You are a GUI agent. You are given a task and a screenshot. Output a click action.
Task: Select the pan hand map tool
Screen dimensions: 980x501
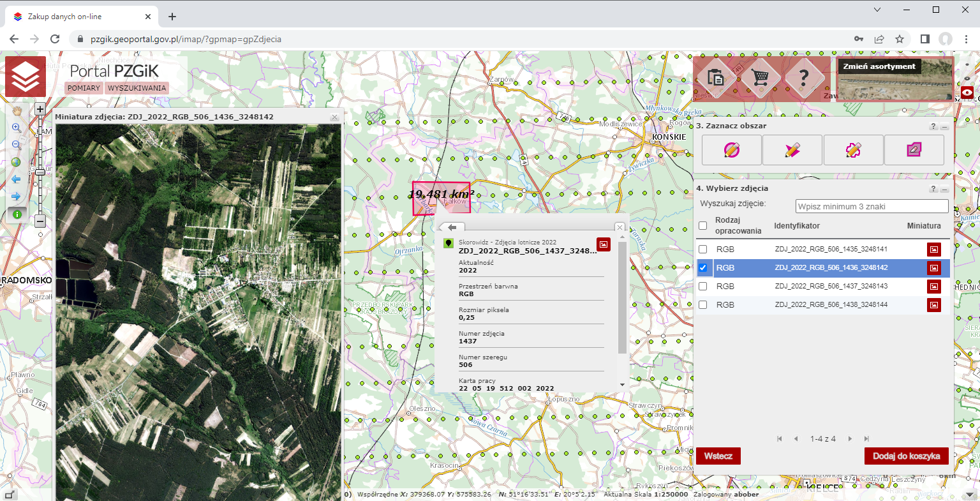[x=17, y=111]
